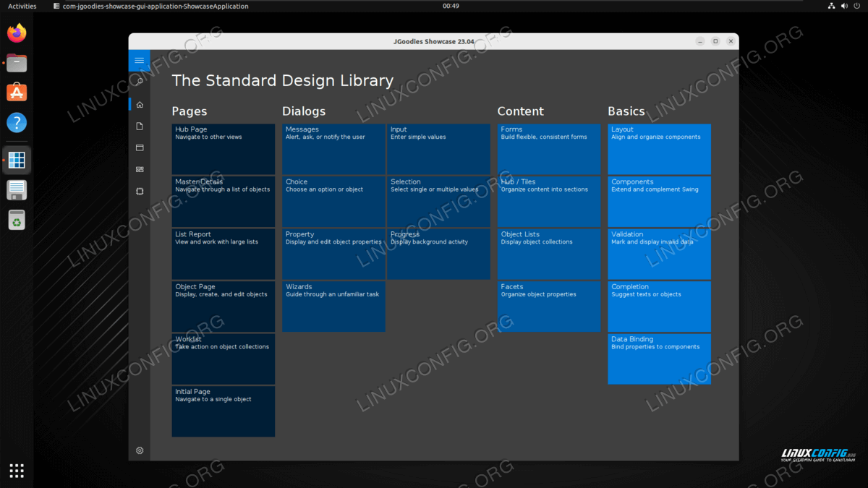The height and width of the screenshot is (488, 868).
Task: Open the Messages dialog tile
Action: click(333, 150)
